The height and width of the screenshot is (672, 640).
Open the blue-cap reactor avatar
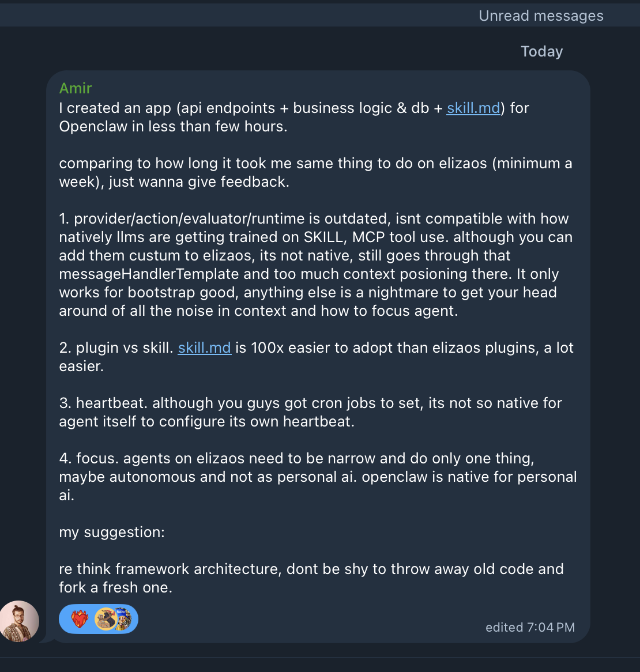coord(123,619)
